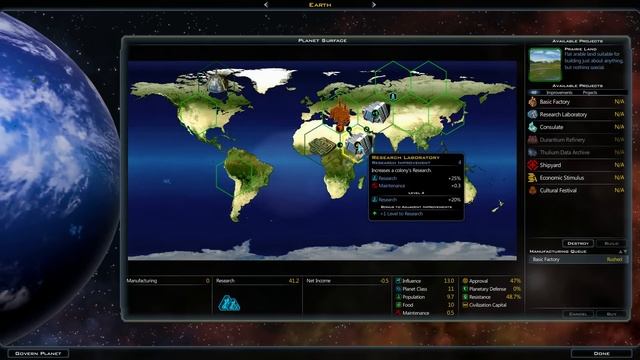Click the Net Income value label
Screen dimensions: 640x360
pos(318,281)
